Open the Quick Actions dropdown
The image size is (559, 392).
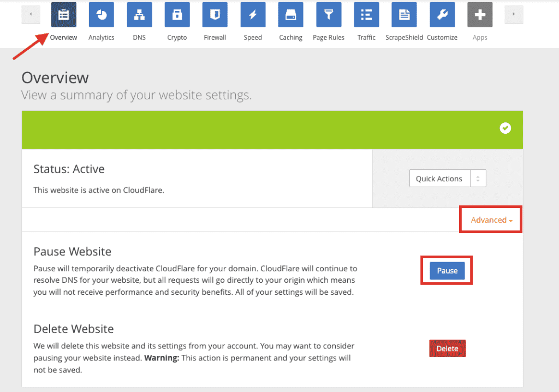(447, 179)
